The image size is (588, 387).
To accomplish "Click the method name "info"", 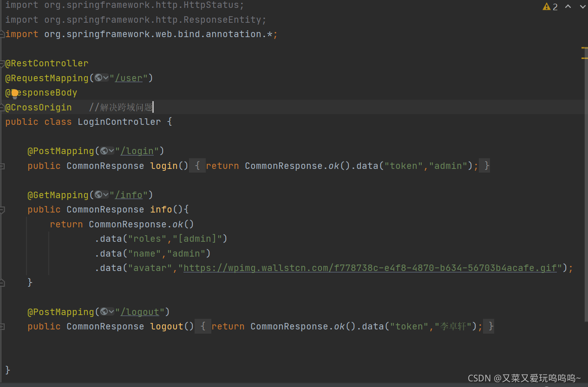I will pyautogui.click(x=161, y=210).
